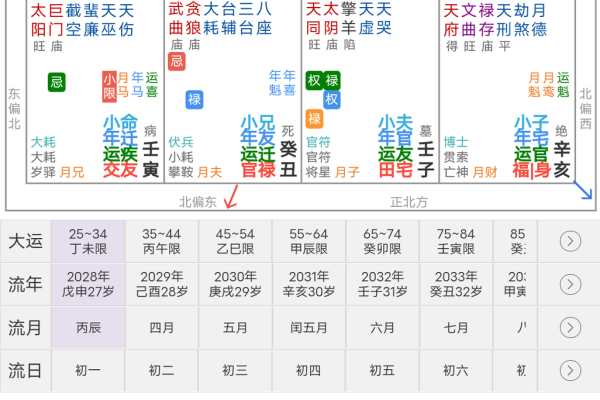Pick 流月 七月
The width and height of the screenshot is (600, 400).
[456, 328]
